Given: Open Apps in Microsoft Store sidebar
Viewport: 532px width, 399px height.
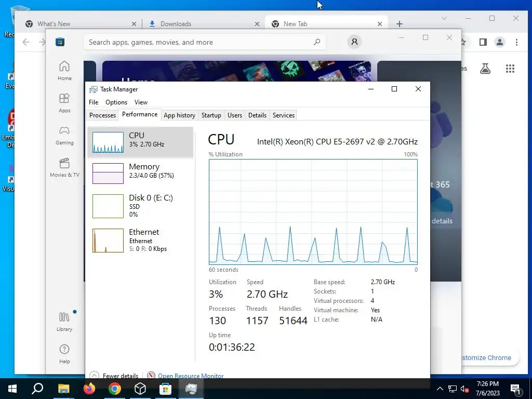Looking at the screenshot, I should tap(64, 103).
